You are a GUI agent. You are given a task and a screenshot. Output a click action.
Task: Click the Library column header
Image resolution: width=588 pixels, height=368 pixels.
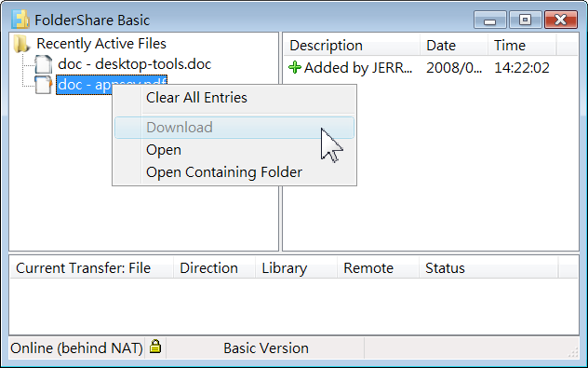click(296, 268)
